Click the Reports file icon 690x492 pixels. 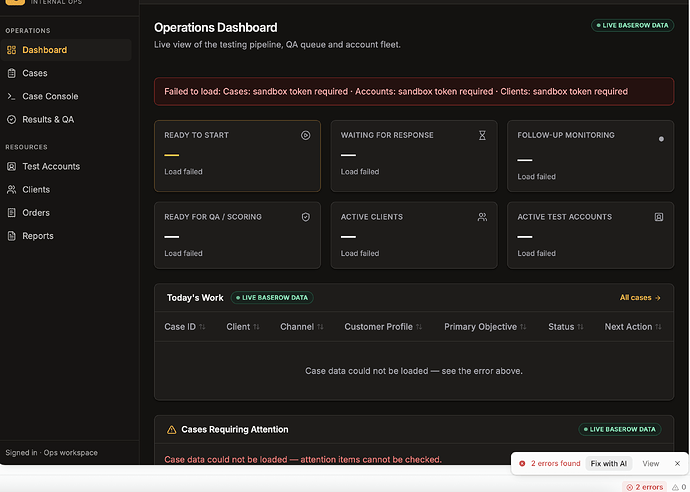pyautogui.click(x=11, y=236)
